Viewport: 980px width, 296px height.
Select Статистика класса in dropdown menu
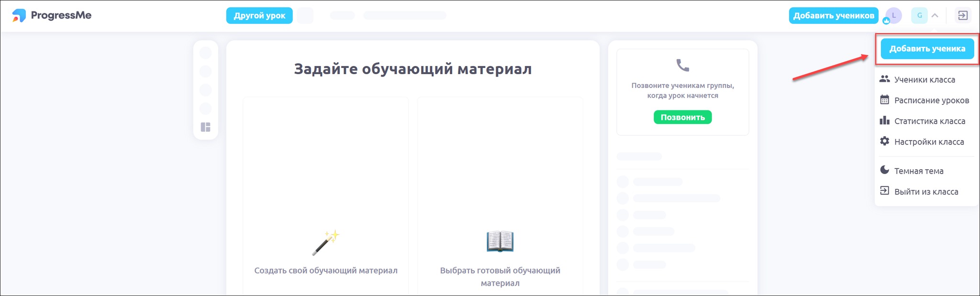tap(929, 121)
